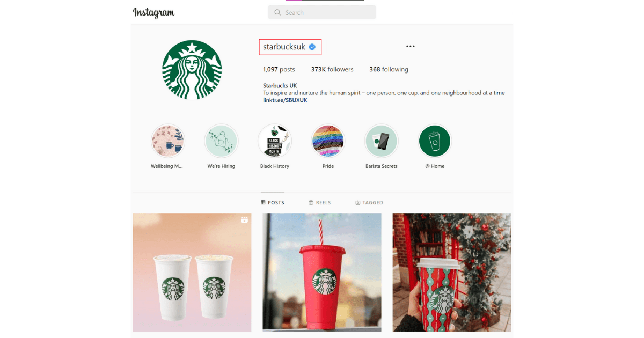The height and width of the screenshot is (338, 644).
Task: Open the @ Home highlight
Action: [435, 141]
